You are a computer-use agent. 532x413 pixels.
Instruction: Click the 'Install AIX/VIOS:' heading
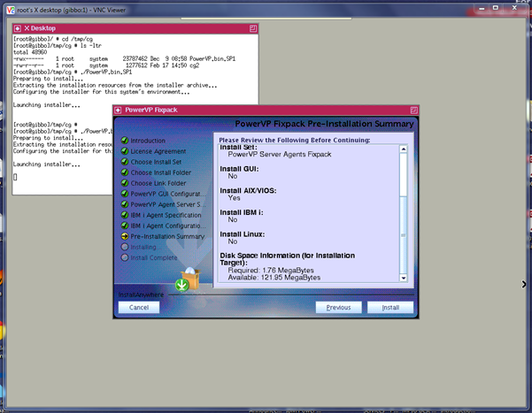click(x=248, y=190)
